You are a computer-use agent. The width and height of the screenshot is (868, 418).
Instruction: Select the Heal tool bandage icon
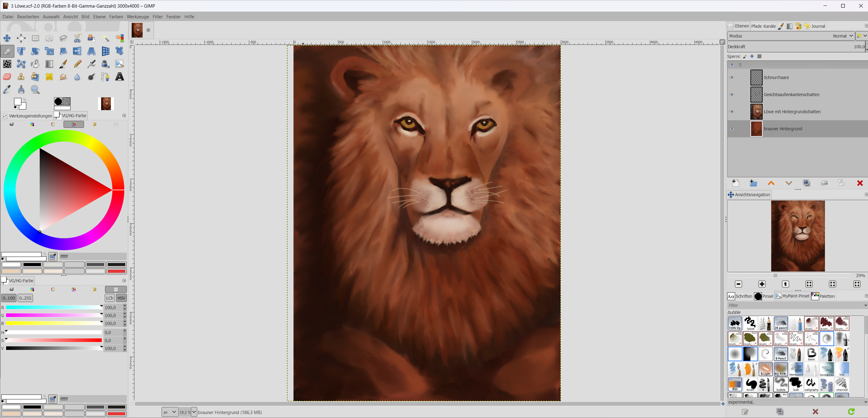pyautogui.click(x=49, y=77)
